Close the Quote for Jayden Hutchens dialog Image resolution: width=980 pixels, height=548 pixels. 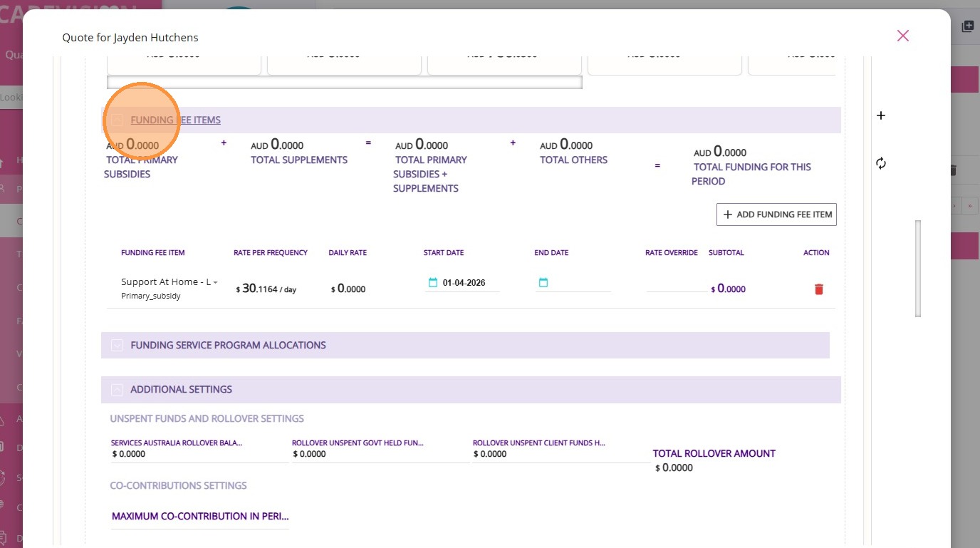902,36
